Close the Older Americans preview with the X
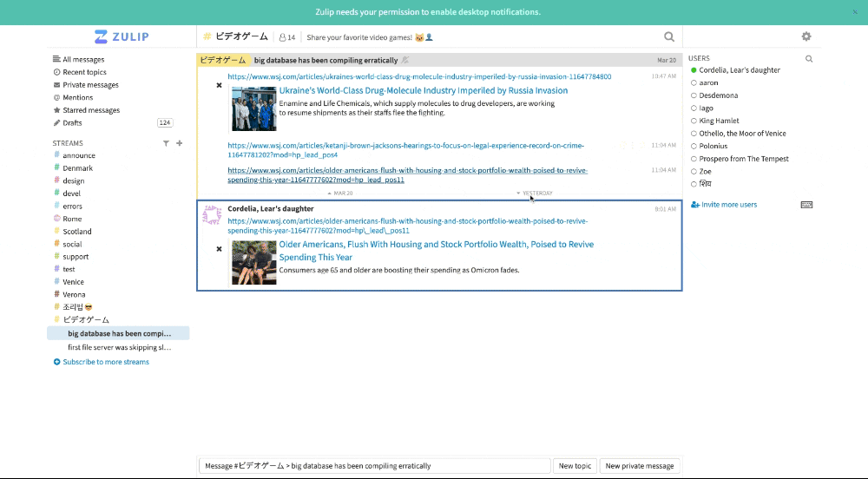The height and width of the screenshot is (479, 868). [x=219, y=249]
